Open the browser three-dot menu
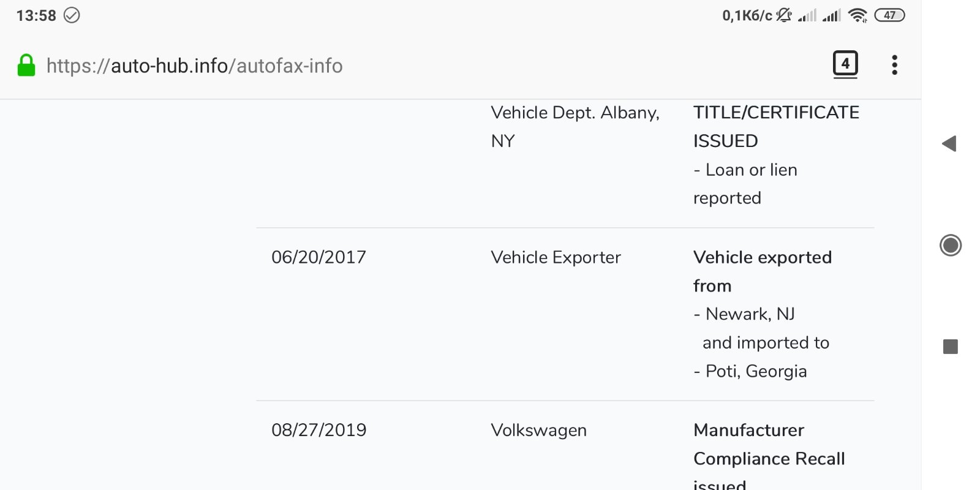 click(x=895, y=65)
